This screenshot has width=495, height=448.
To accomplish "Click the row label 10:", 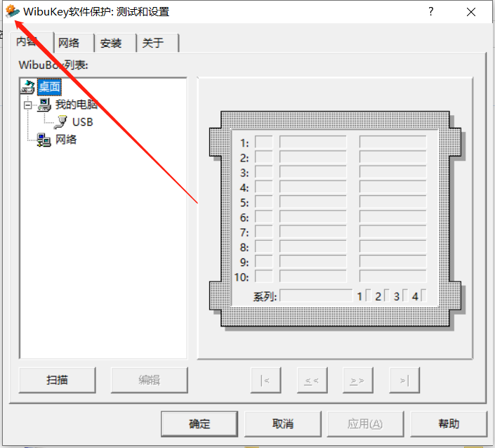I will tap(242, 277).
